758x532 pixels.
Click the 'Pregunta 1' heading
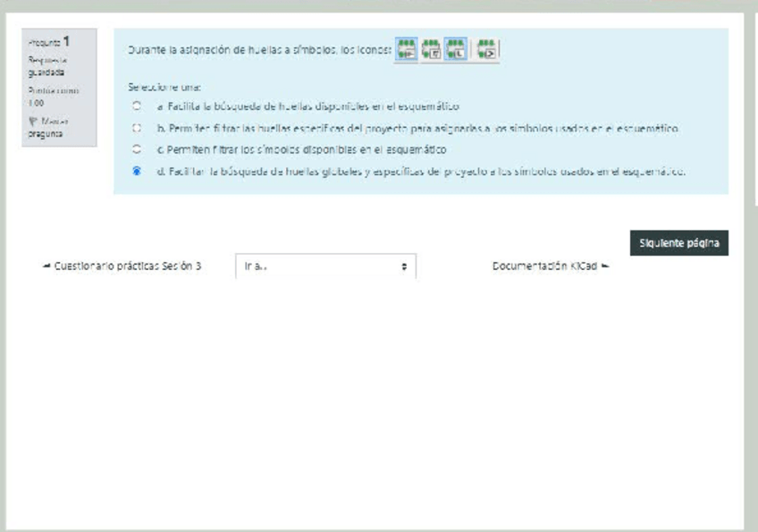pos(49,42)
